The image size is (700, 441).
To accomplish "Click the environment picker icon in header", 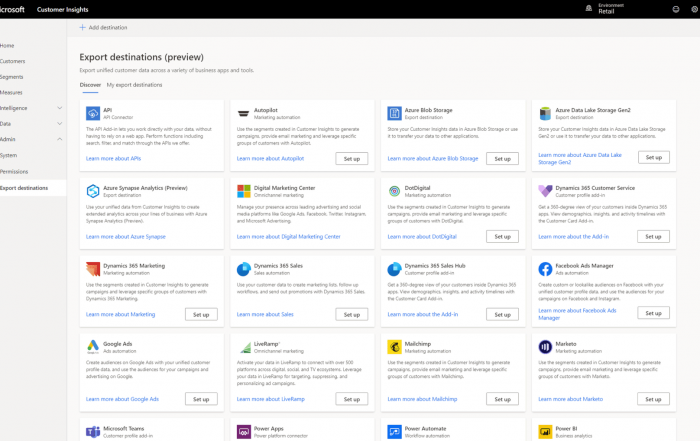I will tap(589, 8).
